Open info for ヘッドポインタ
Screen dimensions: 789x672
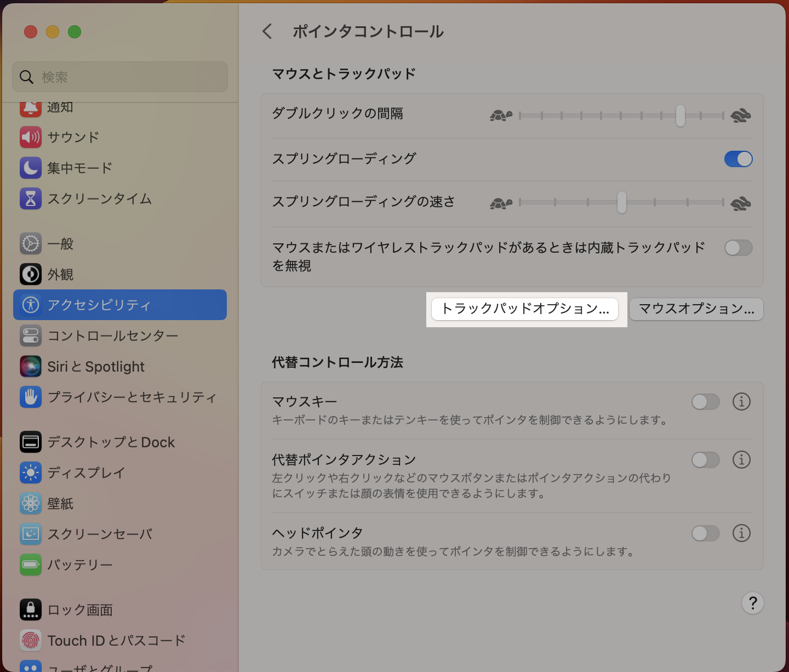[x=741, y=533]
